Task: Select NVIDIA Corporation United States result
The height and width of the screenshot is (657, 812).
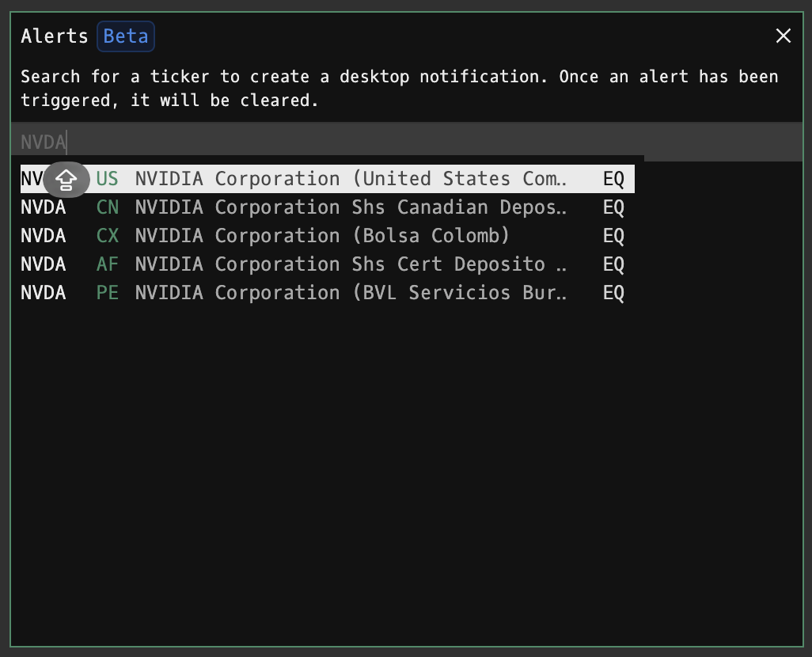Action: coord(328,179)
